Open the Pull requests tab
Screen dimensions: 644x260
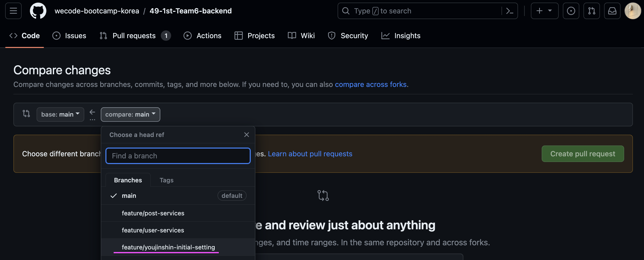(x=135, y=36)
